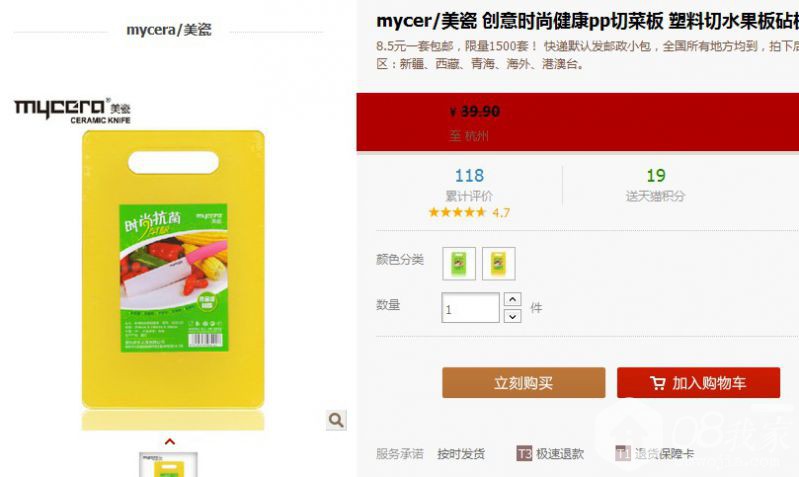Screen dimensions: 799x477
Task: Select the small product thumbnail below image
Action: tap(168, 465)
